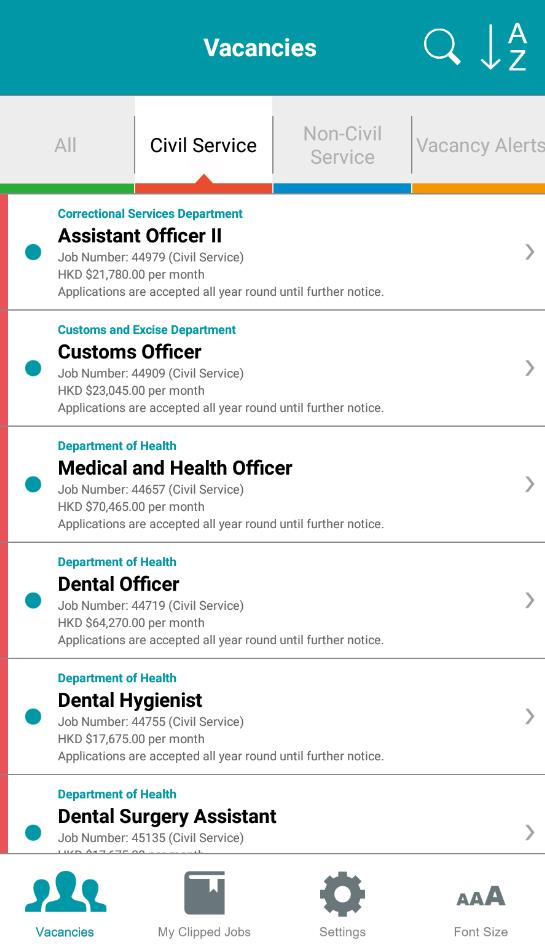Open the Customs Officer job title

coord(130,352)
